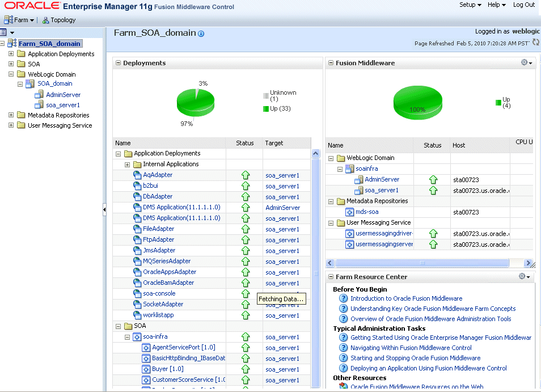Click Buyer [1.0] composite icon
Image resolution: width=541 pixels, height=392 pixels.
(146, 369)
